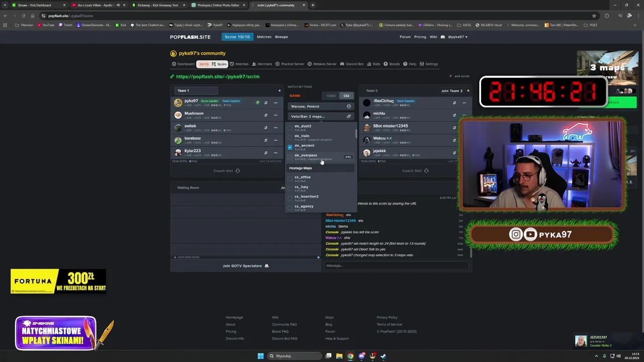Edit the Team 1 name field
644x362 pixels.
(x=196, y=90)
